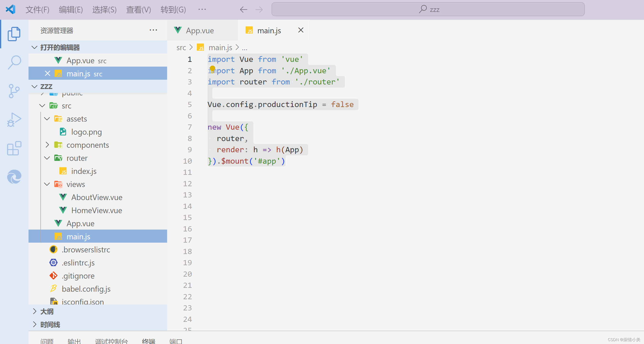Collapse the views folder
Screen dimensions: 644x344
47,184
